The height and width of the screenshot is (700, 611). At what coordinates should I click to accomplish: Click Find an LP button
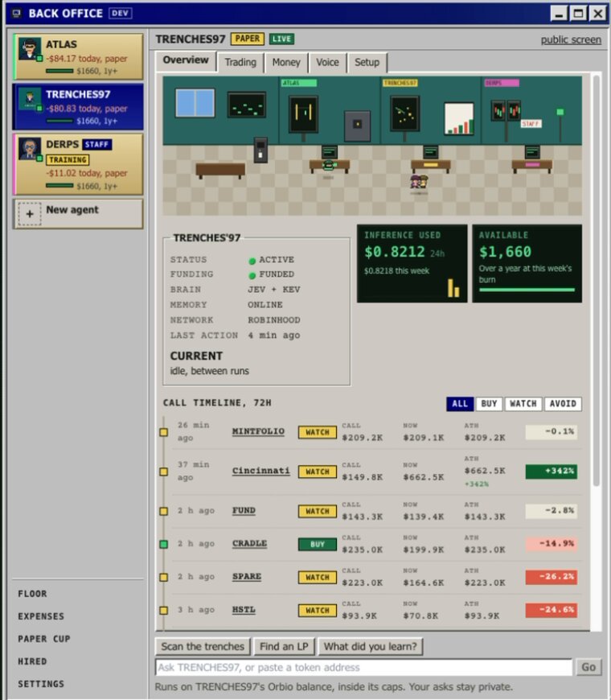pos(284,646)
